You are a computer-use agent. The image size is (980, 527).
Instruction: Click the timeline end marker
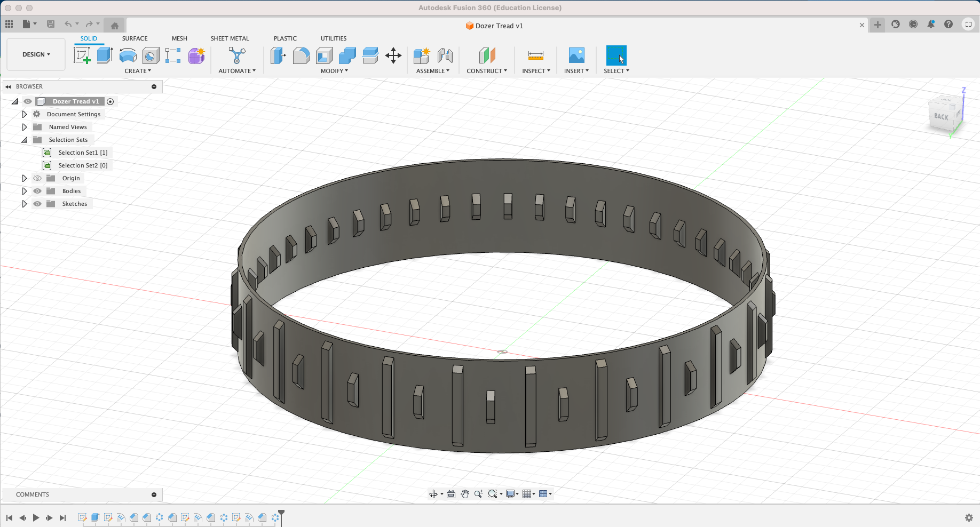coord(281,517)
